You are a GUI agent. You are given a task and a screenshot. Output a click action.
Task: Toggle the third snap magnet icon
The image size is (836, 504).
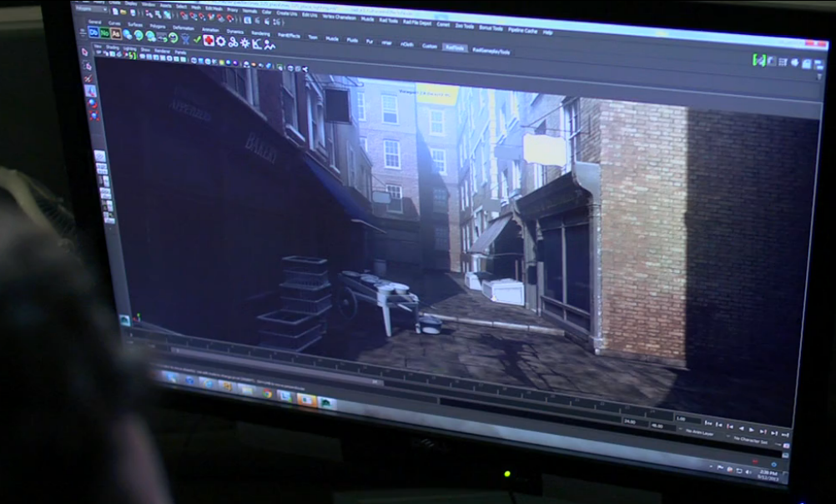pos(202,17)
